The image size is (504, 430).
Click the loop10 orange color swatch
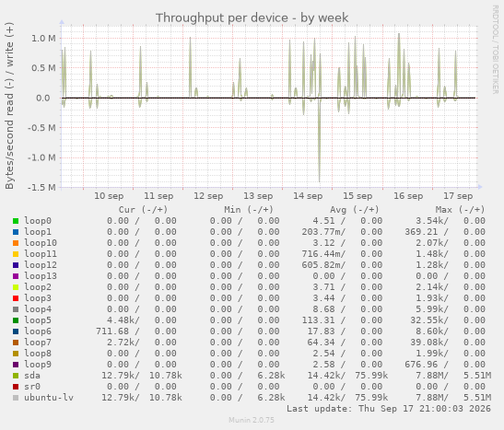coord(16,243)
